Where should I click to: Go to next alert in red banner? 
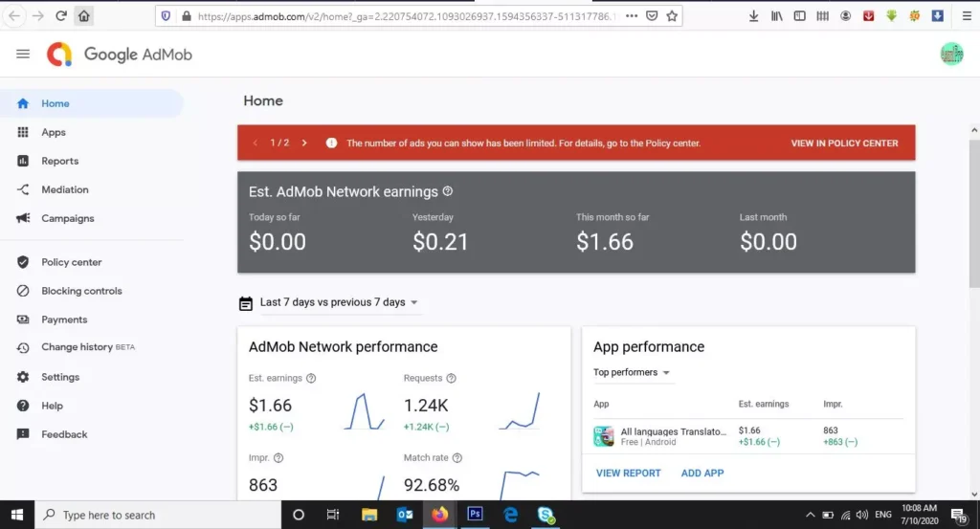[304, 143]
